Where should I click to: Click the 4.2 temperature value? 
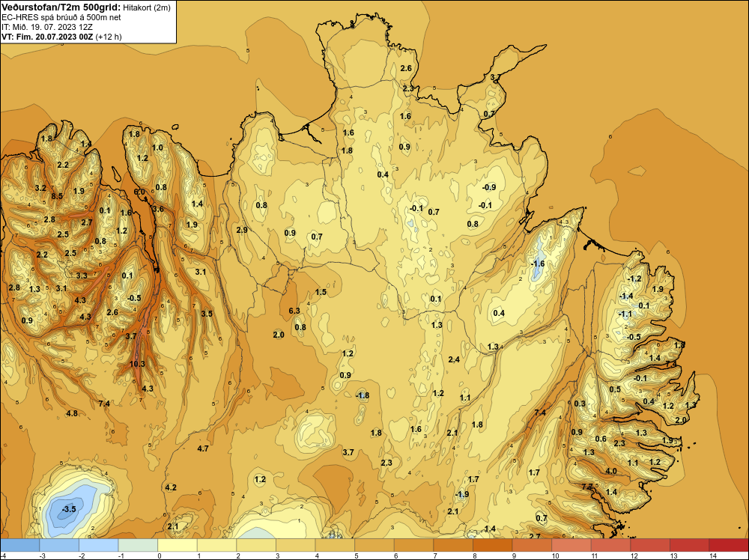(x=171, y=488)
